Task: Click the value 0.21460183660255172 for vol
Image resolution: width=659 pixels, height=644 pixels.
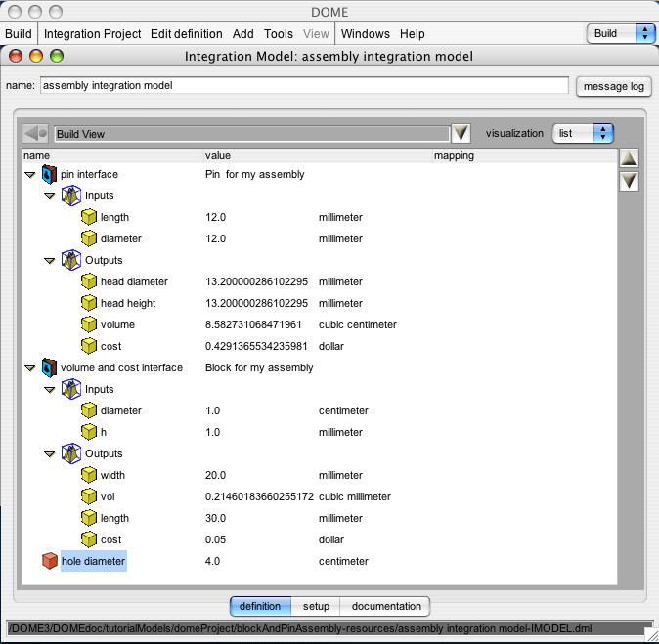Action: (x=259, y=496)
